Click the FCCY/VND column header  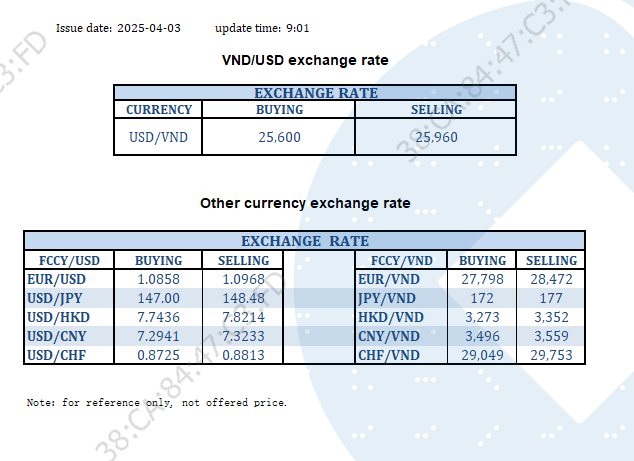(395, 261)
